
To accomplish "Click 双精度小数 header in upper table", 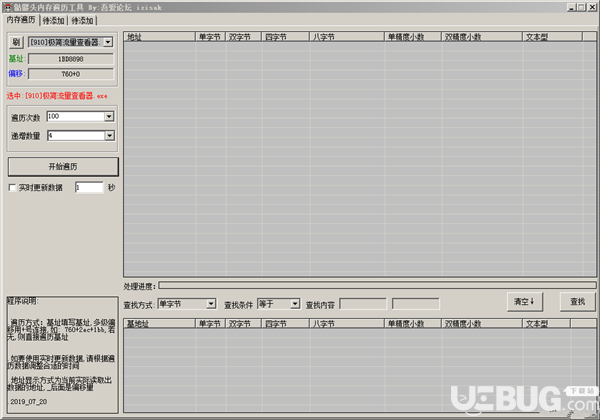I will click(x=482, y=37).
